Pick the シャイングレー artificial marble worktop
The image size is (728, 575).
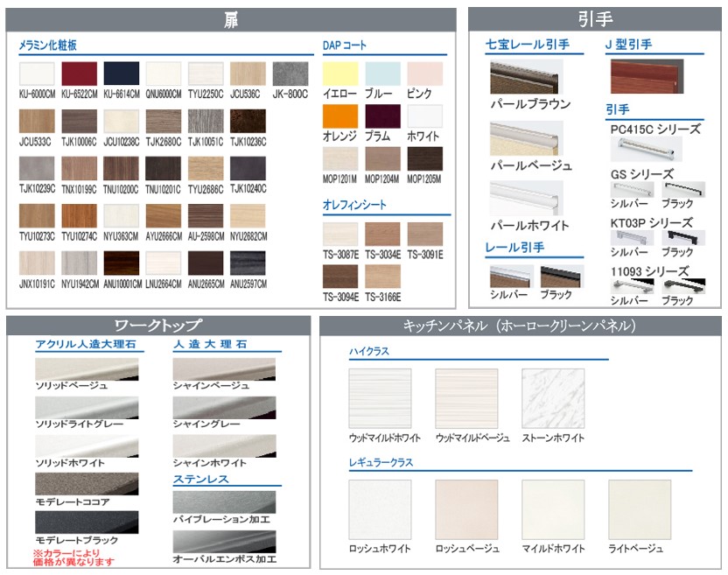[x=224, y=407]
